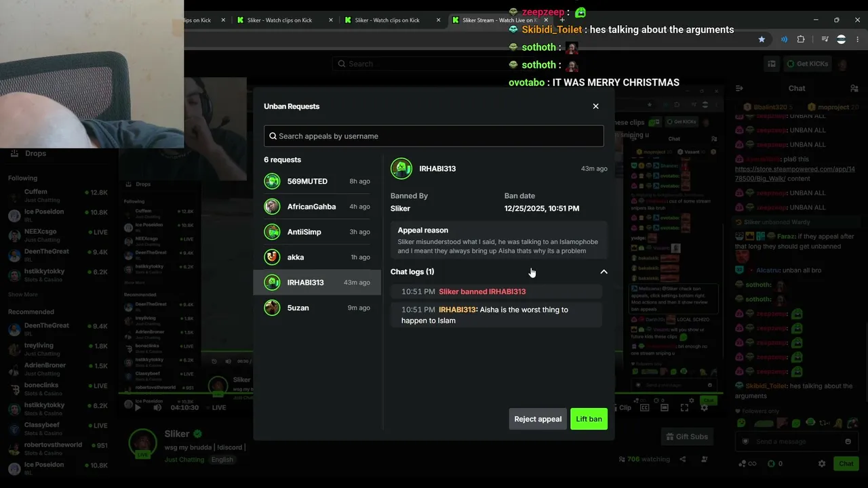Viewport: 868px width, 488px height.
Task: Open NEEXcsgo channel under Following
Action: click(x=59, y=235)
